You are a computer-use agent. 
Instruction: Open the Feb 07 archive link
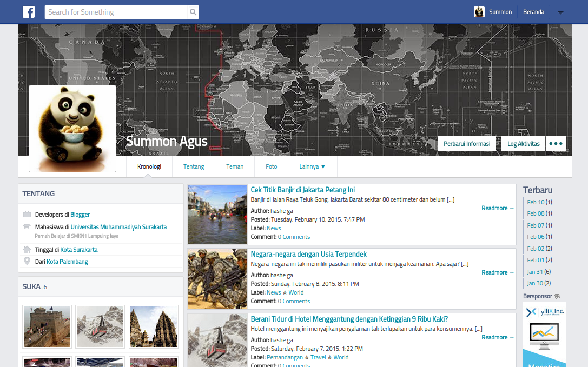[536, 225]
